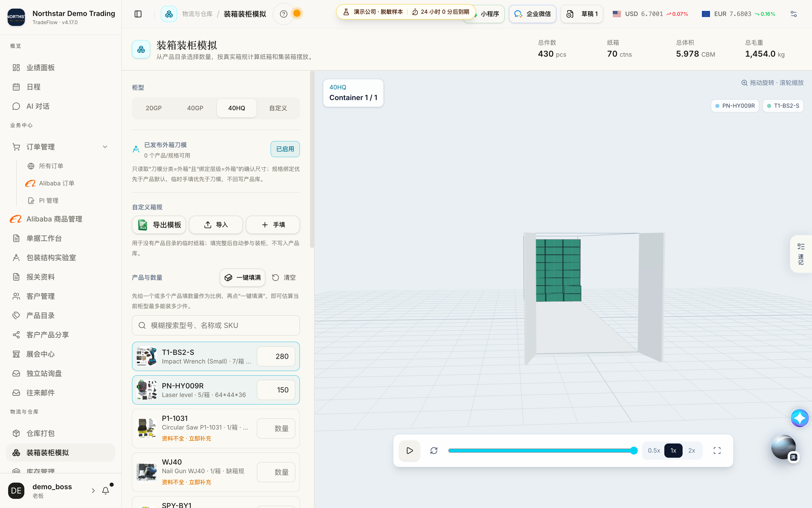
Task: Set playback speed to 0.5x
Action: [x=654, y=451]
